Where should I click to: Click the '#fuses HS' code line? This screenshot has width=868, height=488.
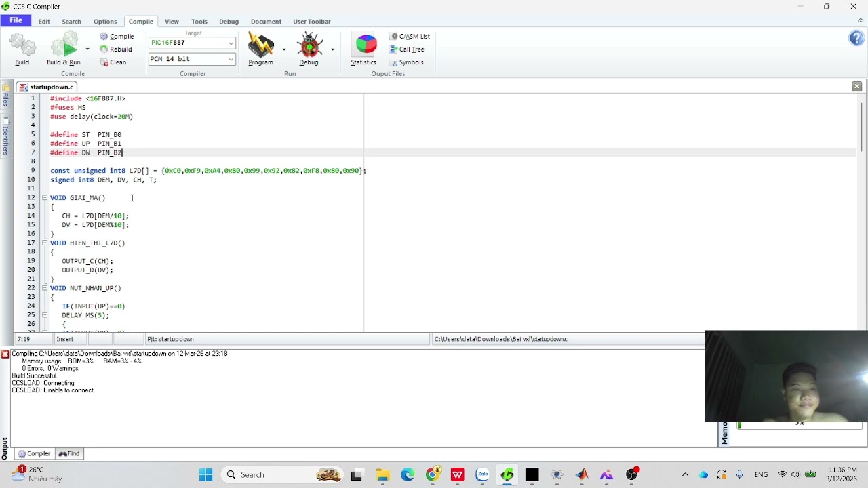pos(68,108)
